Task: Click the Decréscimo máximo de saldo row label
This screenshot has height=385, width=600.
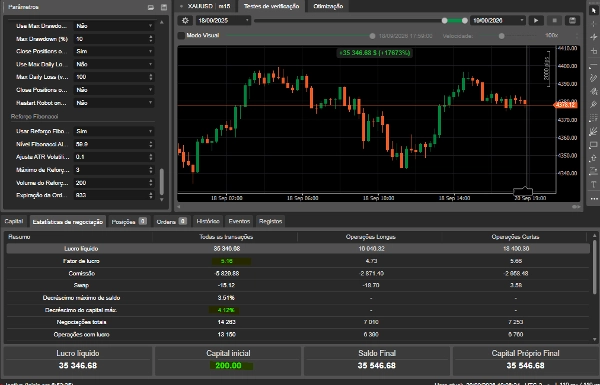Action: coord(81,298)
